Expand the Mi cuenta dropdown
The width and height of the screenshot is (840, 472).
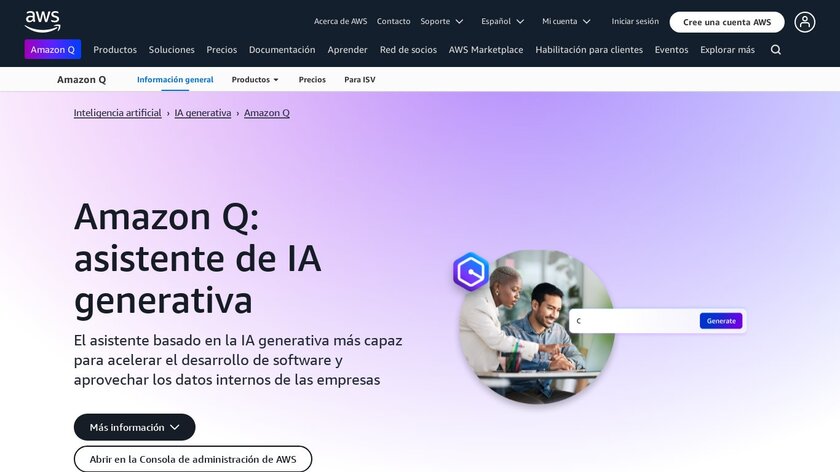566,21
